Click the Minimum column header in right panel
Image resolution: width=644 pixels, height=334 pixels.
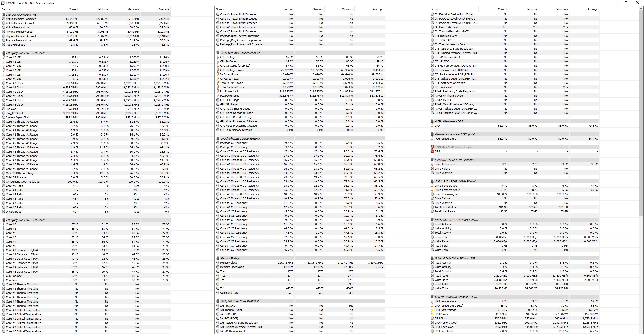tap(524, 9)
